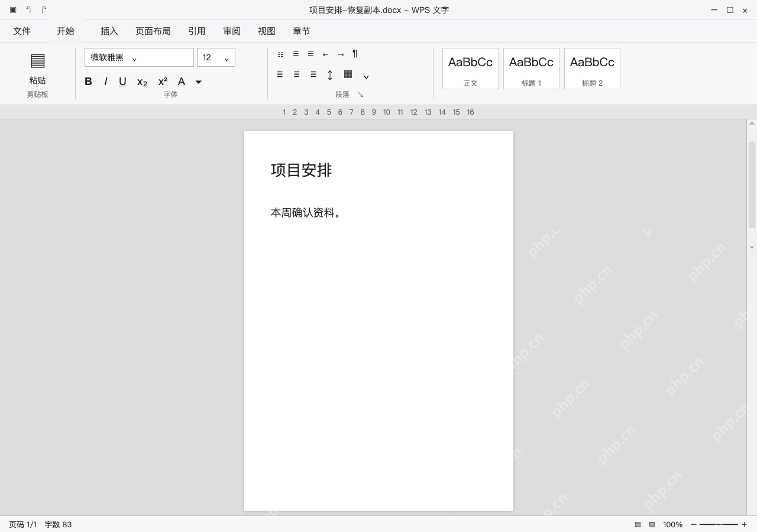757x532 pixels.
Task: Zoom in with the plus button
Action: click(x=744, y=524)
